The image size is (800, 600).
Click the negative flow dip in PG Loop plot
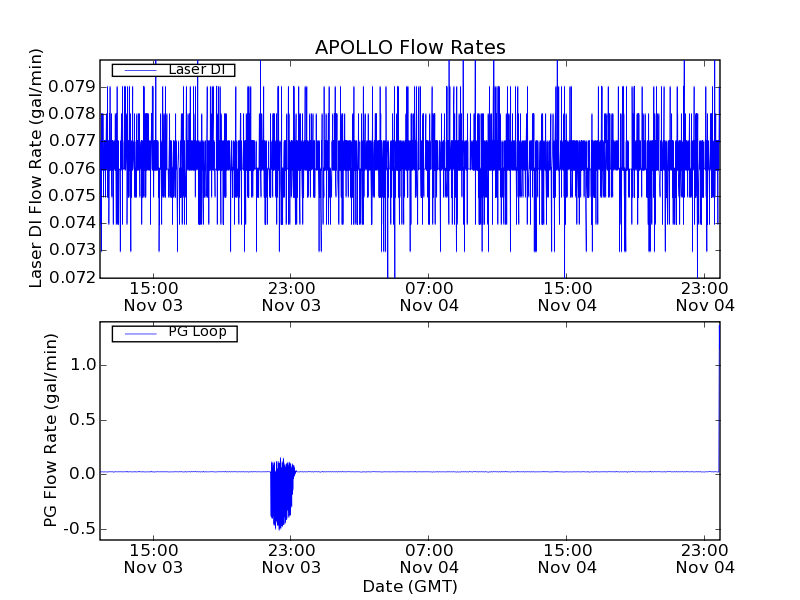click(x=280, y=500)
